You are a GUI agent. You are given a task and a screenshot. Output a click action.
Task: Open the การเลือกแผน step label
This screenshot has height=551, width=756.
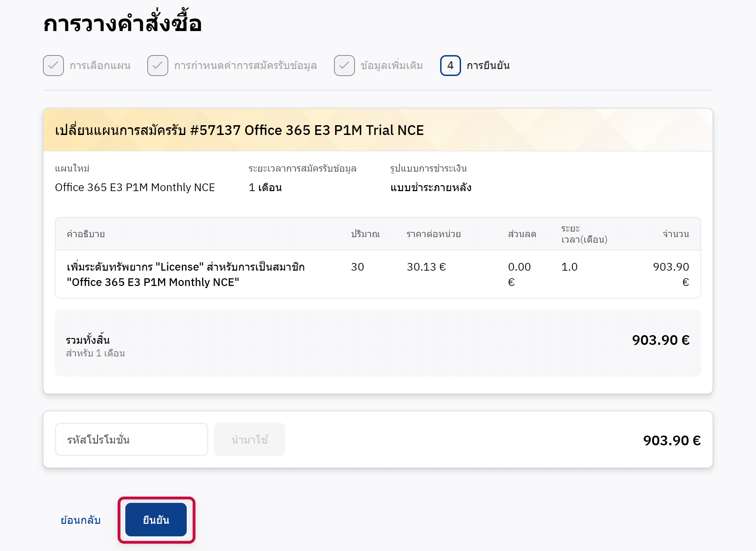pos(100,66)
